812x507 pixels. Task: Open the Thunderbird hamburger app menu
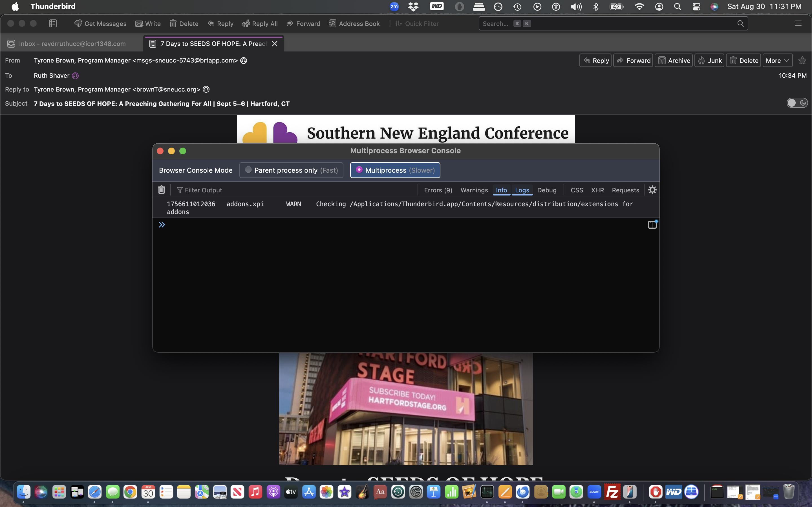[798, 23]
